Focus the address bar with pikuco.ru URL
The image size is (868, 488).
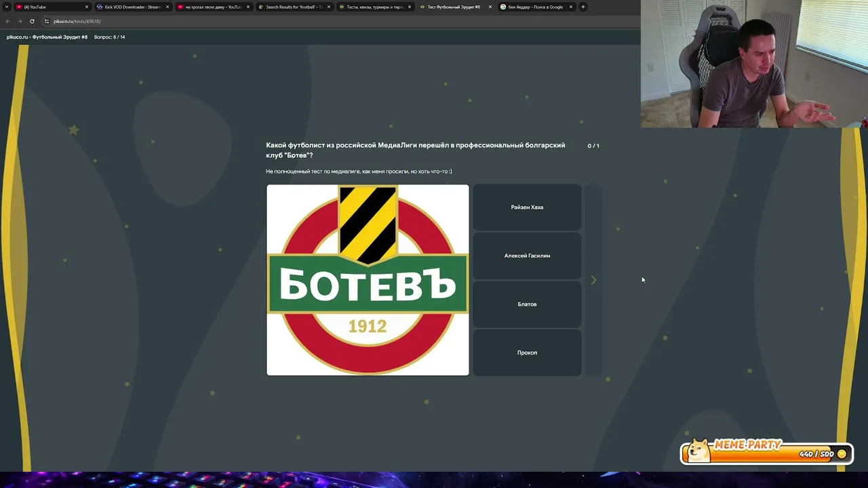(339, 21)
